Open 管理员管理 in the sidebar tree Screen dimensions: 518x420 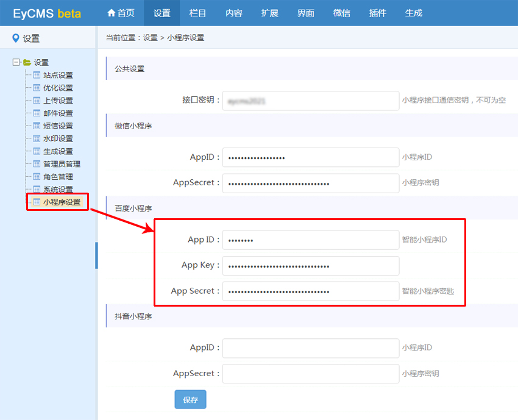[x=62, y=164]
